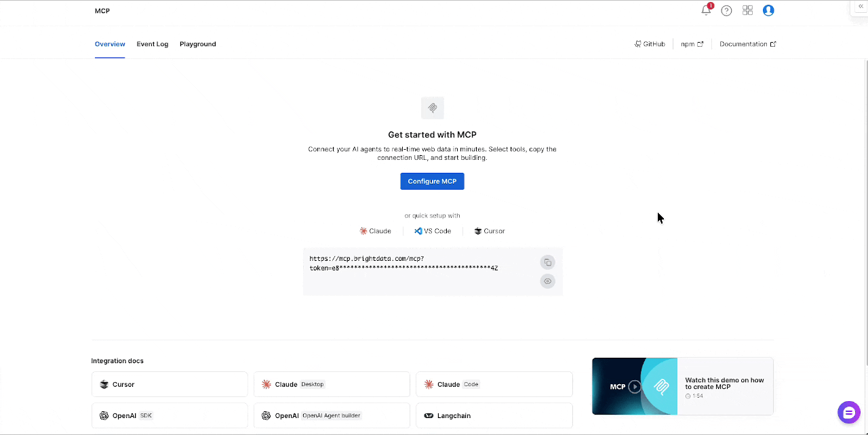Open the Claude Desktop integration doc card
Image resolution: width=868 pixels, height=435 pixels.
point(332,384)
